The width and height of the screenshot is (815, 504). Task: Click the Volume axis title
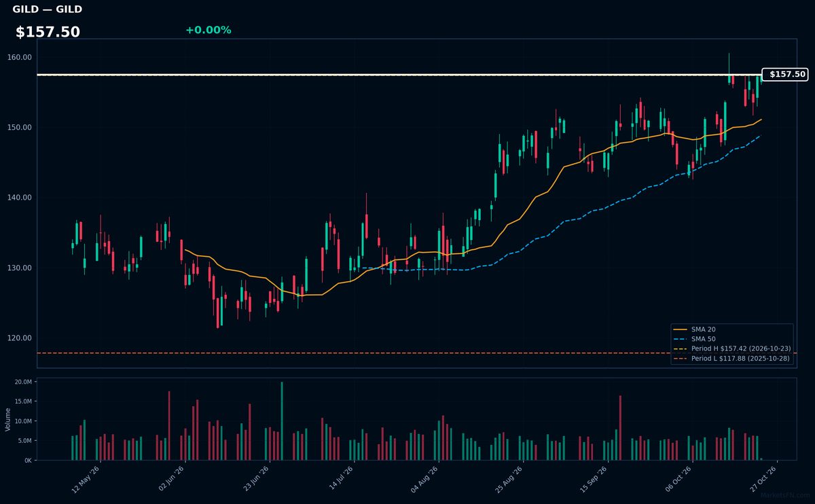pos(7,419)
